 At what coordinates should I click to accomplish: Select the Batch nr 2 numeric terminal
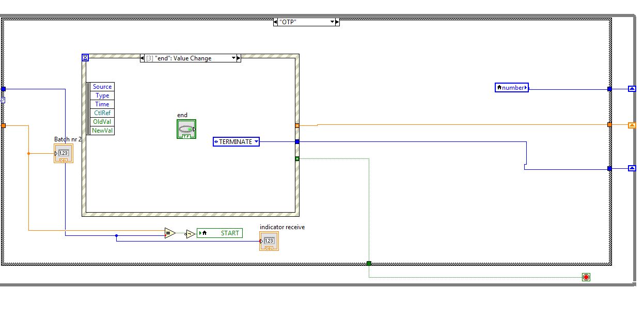(x=64, y=153)
